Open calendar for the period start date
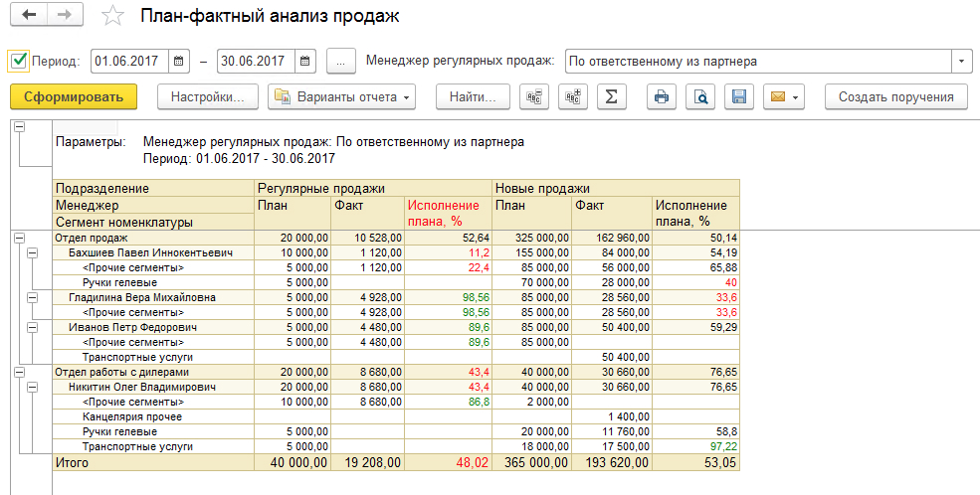980x495 pixels. point(179,62)
